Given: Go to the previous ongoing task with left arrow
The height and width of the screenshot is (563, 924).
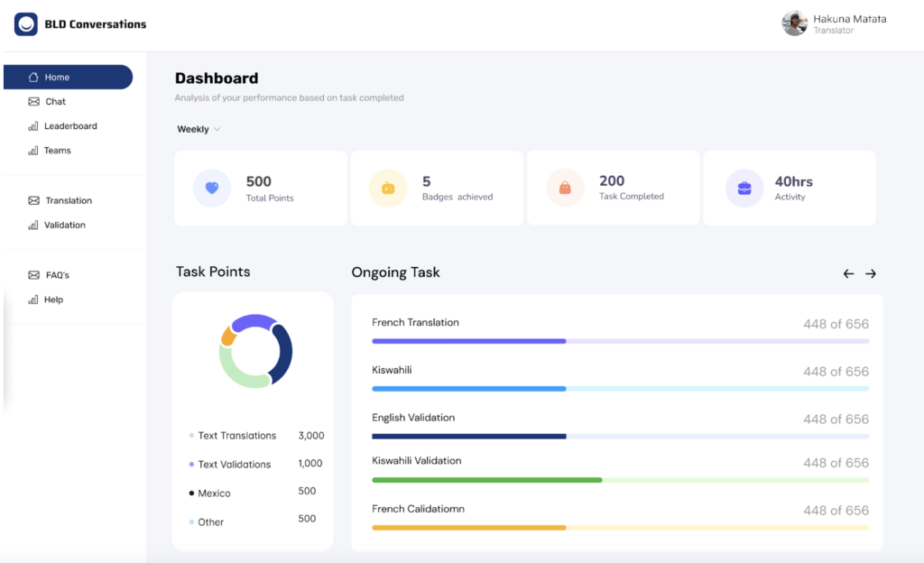Looking at the screenshot, I should click(848, 273).
